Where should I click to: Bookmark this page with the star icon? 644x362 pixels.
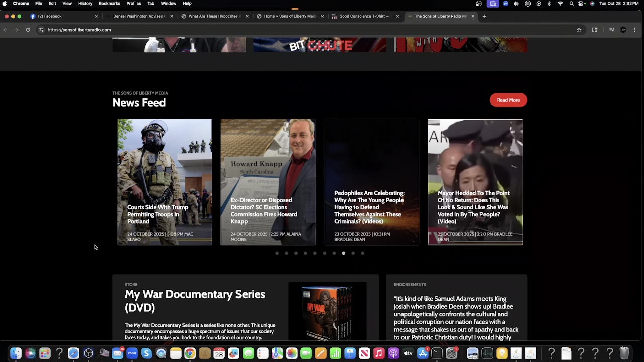pos(579,30)
